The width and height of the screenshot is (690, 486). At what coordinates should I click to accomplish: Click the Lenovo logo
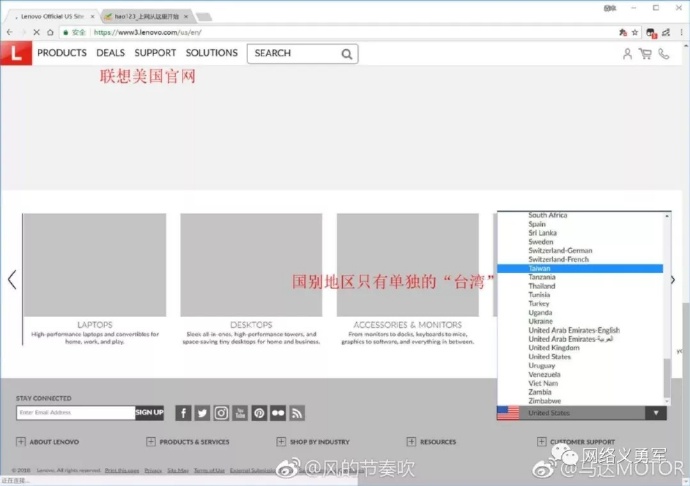tap(16, 53)
